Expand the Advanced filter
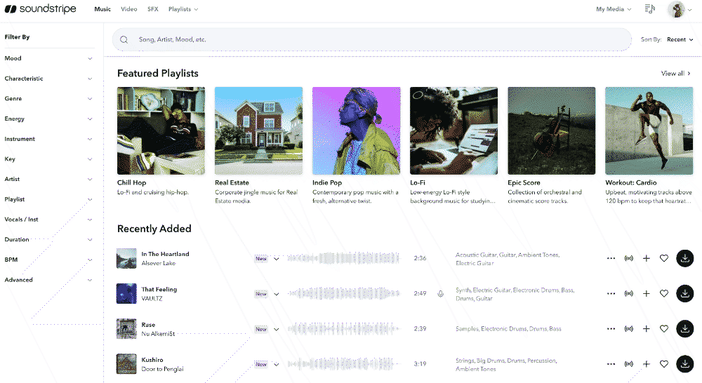The height and width of the screenshot is (383, 702). pyautogui.click(x=48, y=280)
